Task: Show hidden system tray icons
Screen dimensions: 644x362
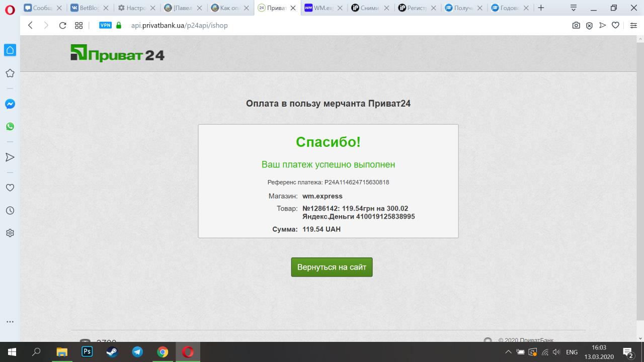Action: coord(508,352)
